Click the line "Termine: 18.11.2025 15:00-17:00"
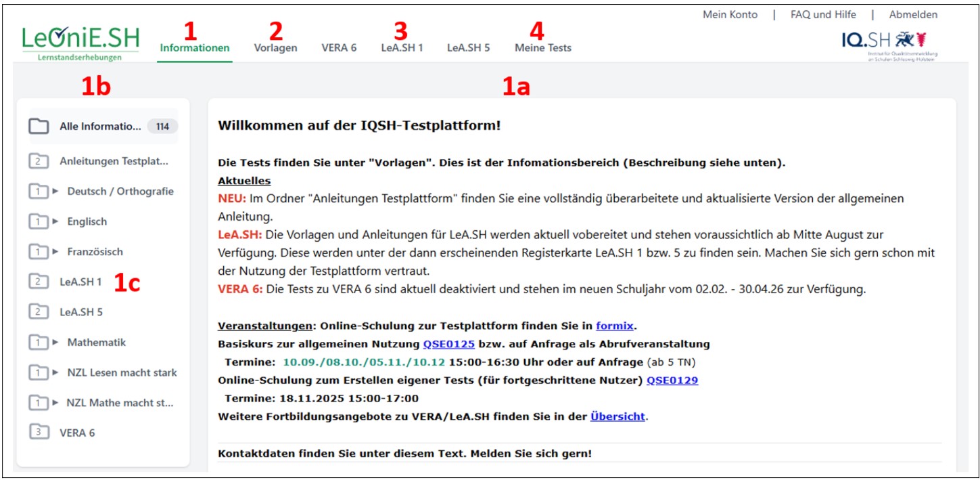Image resolution: width=980 pixels, height=480 pixels. (x=322, y=398)
